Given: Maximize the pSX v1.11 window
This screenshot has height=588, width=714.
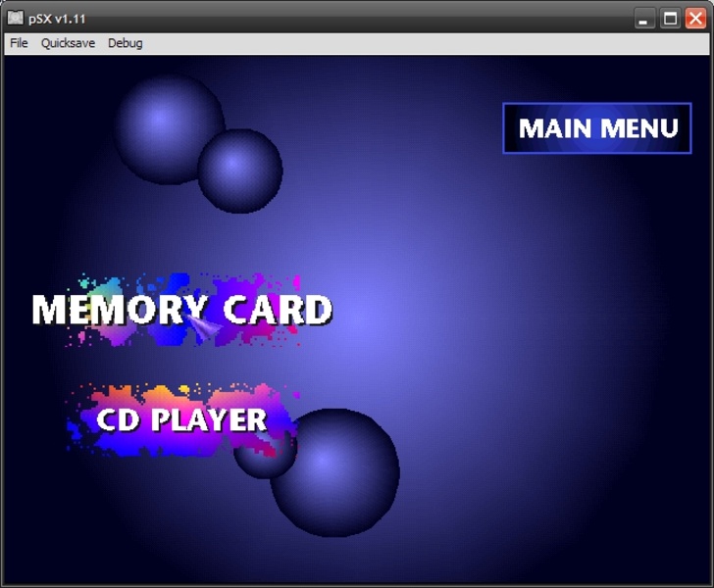Looking at the screenshot, I should click(670, 19).
